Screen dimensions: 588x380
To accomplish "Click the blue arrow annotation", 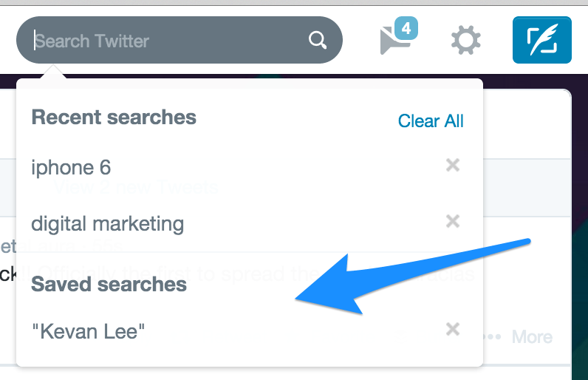I will point(414,274).
